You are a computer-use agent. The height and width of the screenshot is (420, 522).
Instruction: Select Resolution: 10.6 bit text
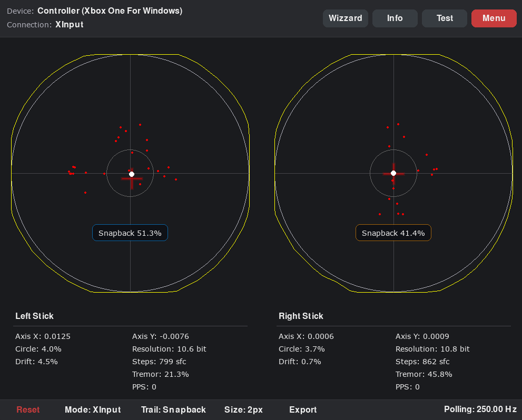click(169, 349)
